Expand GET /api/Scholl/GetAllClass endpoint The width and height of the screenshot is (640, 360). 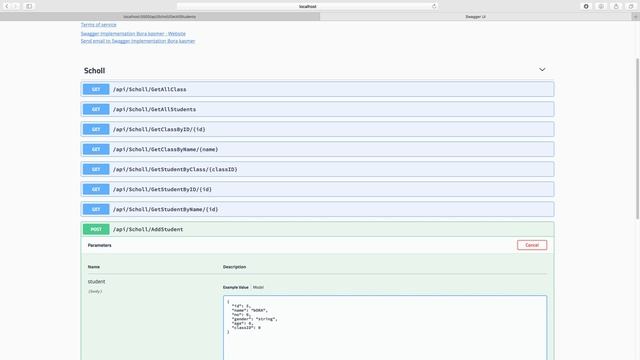[x=317, y=89]
